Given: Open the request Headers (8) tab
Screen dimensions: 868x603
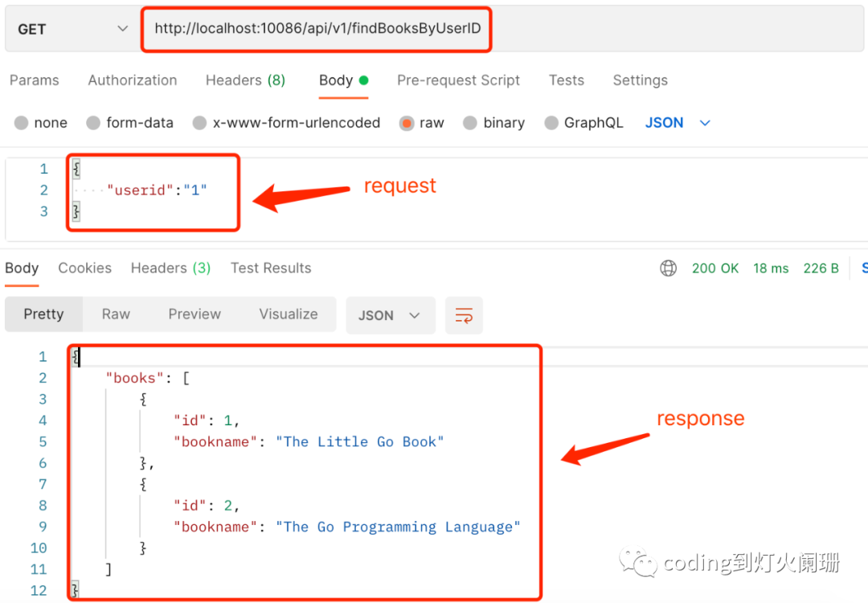Looking at the screenshot, I should [x=245, y=80].
